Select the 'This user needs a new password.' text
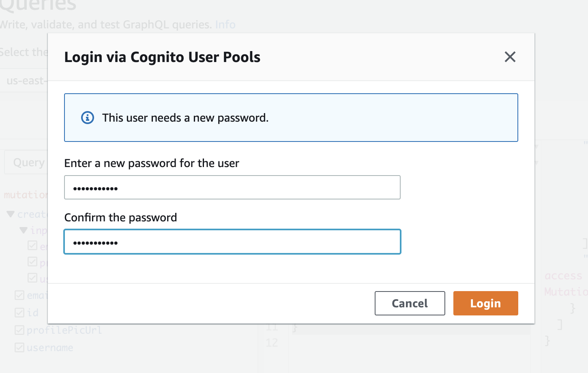This screenshot has height=373, width=588. pyautogui.click(x=185, y=118)
